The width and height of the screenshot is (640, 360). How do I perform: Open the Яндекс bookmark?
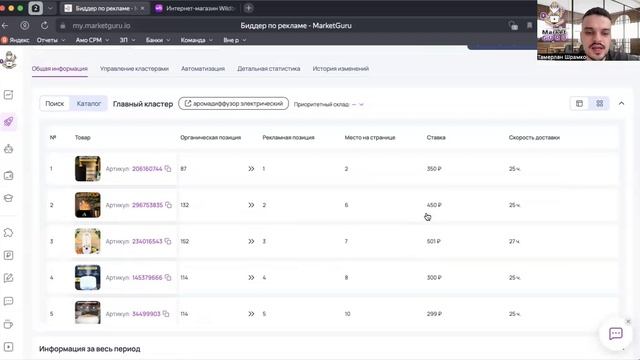(16, 40)
